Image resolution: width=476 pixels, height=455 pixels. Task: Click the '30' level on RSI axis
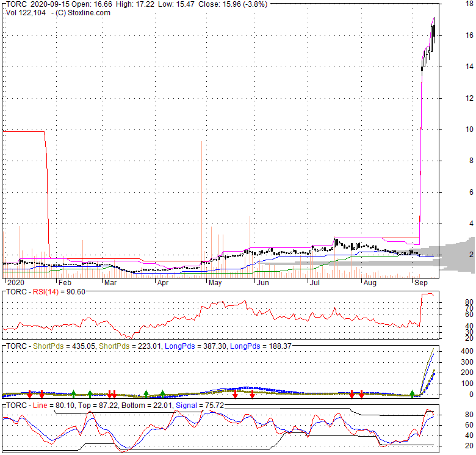(x=469, y=332)
